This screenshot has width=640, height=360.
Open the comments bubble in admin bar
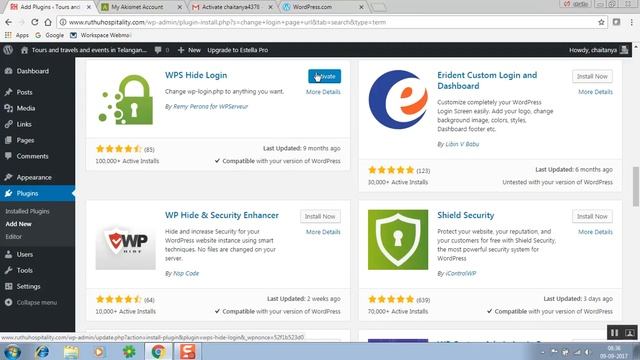tap(162, 50)
